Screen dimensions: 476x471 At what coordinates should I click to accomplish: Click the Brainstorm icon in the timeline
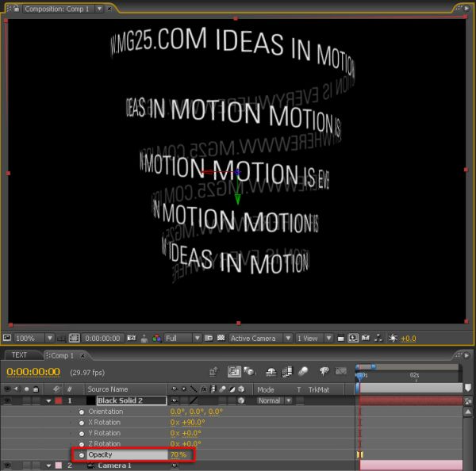pyautogui.click(x=324, y=371)
